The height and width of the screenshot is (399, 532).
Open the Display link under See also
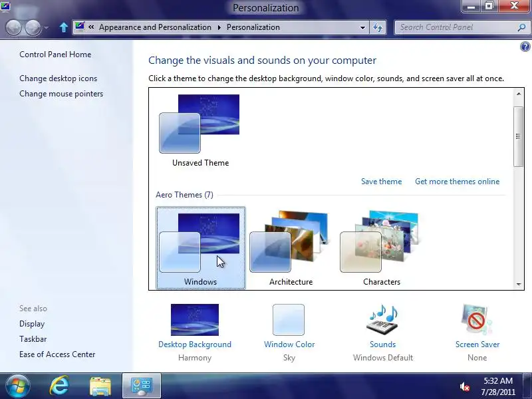click(32, 324)
